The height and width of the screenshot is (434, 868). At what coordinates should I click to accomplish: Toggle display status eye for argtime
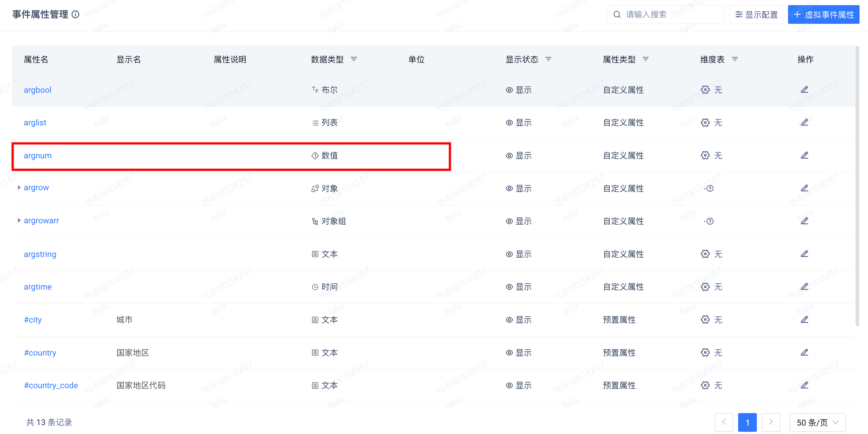(x=509, y=287)
